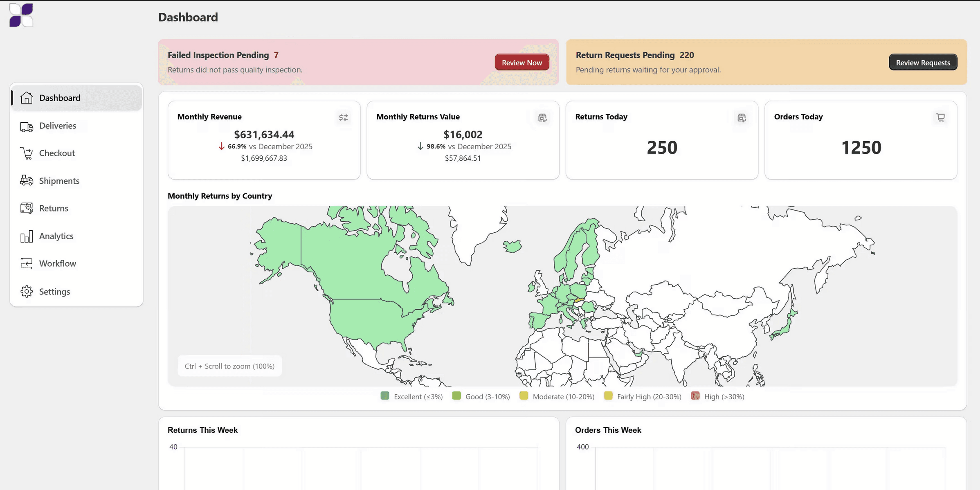Click the Review Requests button

pos(923,62)
